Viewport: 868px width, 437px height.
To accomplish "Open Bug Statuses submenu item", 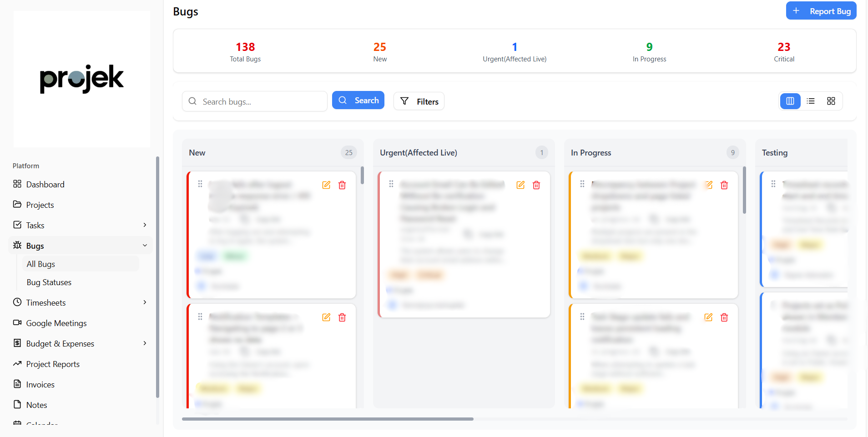I will tap(49, 282).
